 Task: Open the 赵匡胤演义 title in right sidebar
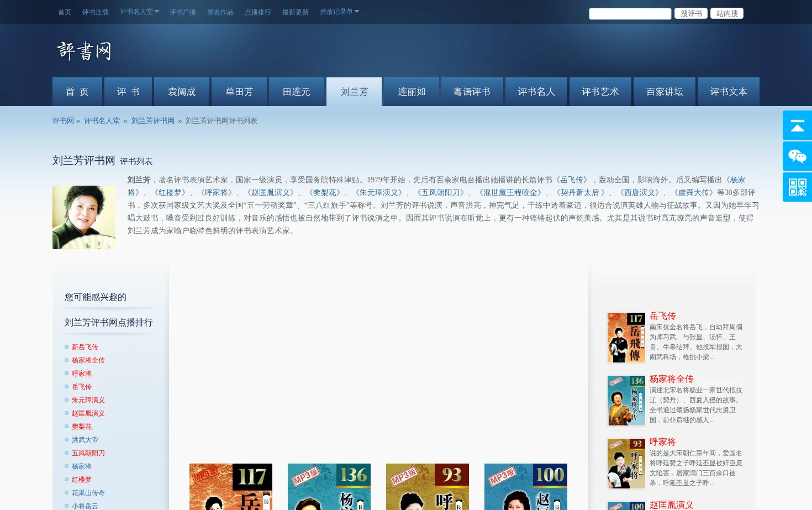tap(672, 505)
